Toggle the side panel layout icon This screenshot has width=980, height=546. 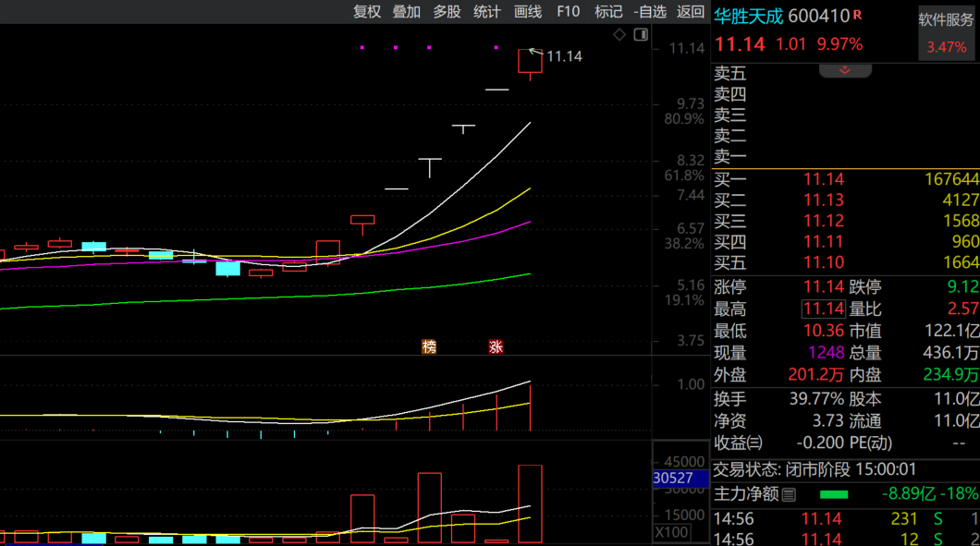pyautogui.click(x=641, y=34)
